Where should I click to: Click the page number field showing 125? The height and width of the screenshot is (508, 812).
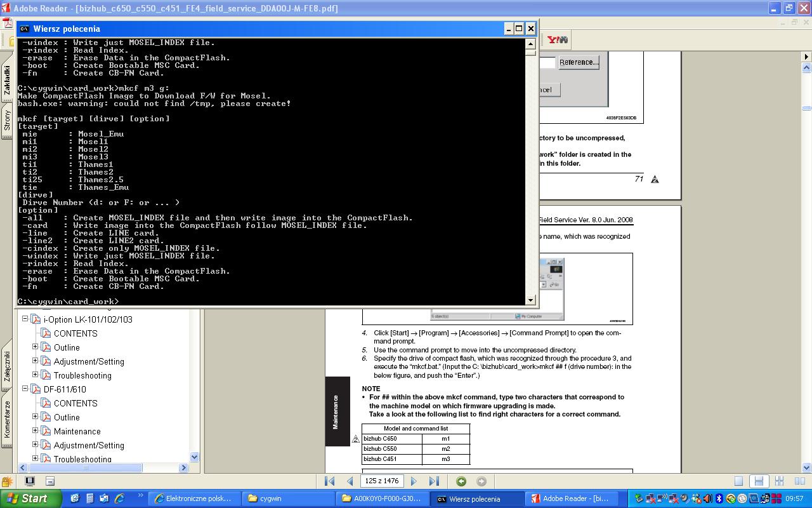[x=382, y=481]
